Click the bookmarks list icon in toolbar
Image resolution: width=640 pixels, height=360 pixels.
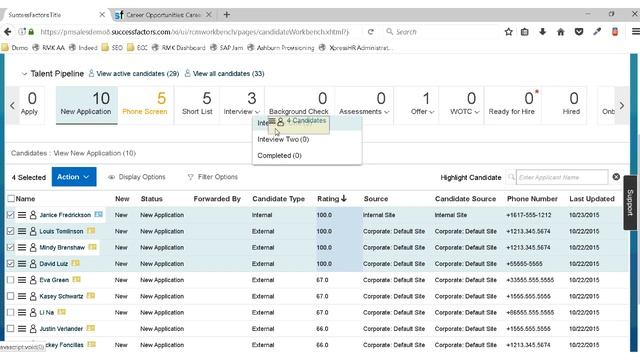[x=524, y=32]
